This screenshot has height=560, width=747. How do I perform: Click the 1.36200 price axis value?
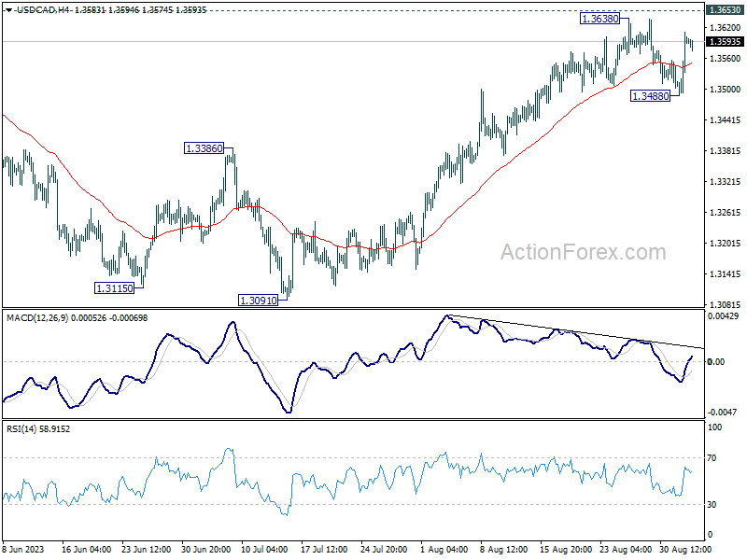[x=725, y=28]
